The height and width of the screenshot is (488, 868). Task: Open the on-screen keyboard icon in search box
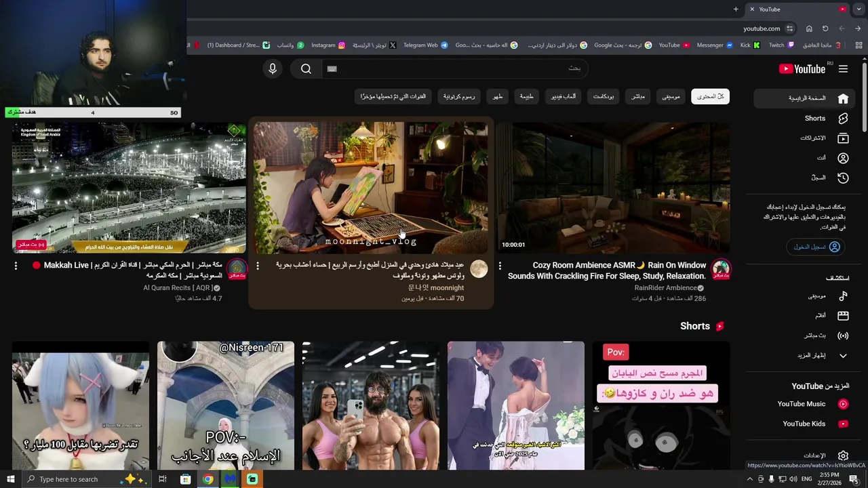pyautogui.click(x=332, y=68)
